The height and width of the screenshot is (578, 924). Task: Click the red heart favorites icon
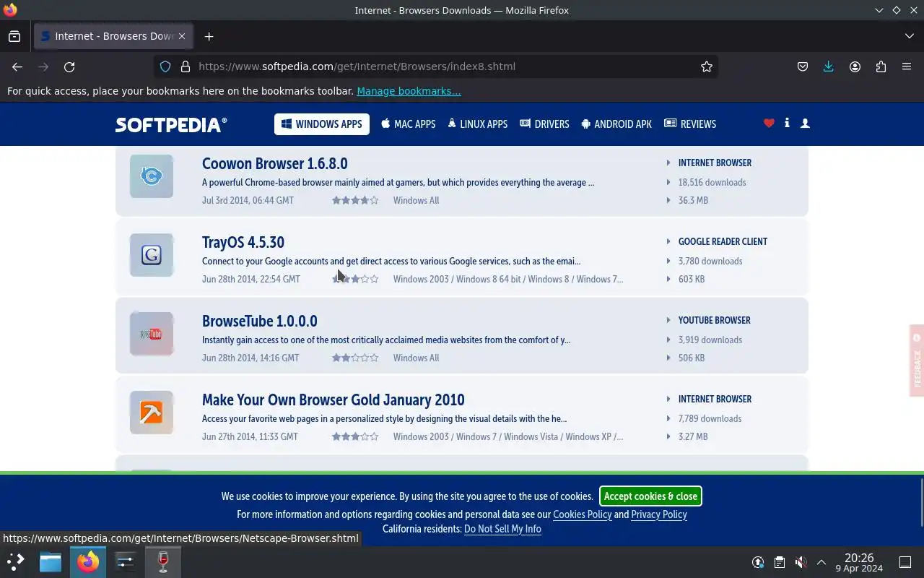(769, 124)
